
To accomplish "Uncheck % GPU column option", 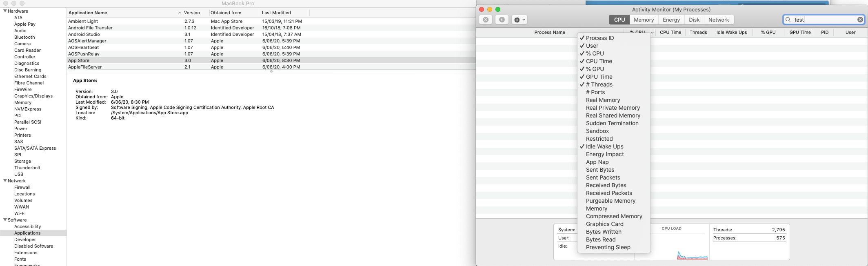I will coord(614,69).
